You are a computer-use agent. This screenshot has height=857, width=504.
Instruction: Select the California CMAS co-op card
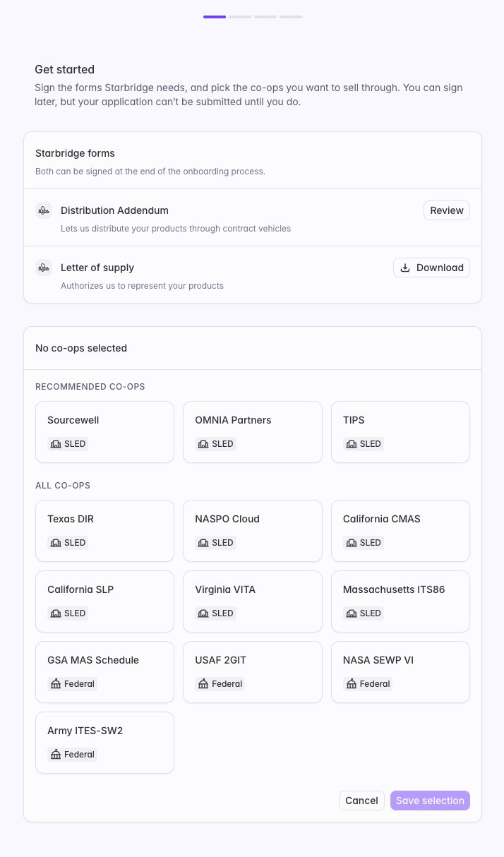(400, 531)
